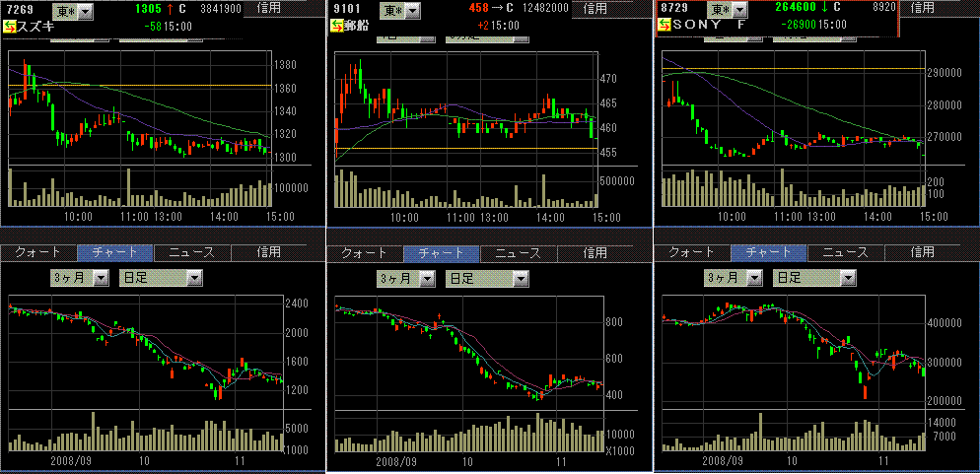Select チャート tab under the 郵船 chart

tap(442, 253)
